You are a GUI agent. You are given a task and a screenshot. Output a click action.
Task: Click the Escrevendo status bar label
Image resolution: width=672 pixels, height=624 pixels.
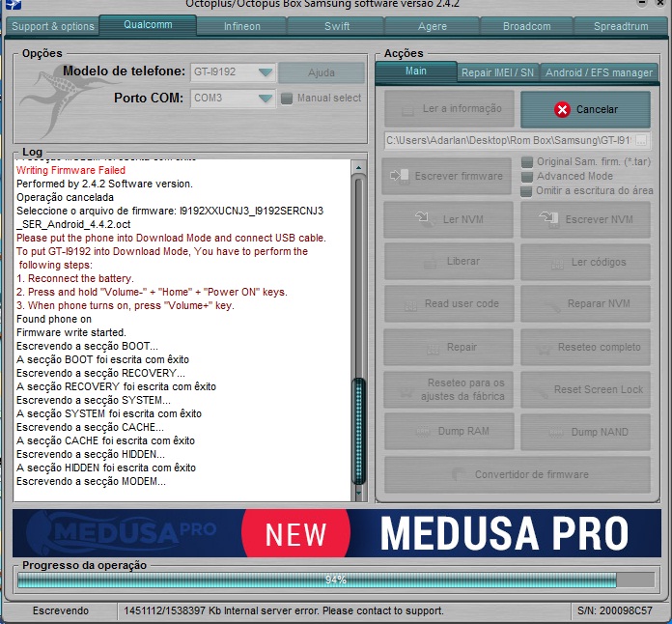[61, 610]
